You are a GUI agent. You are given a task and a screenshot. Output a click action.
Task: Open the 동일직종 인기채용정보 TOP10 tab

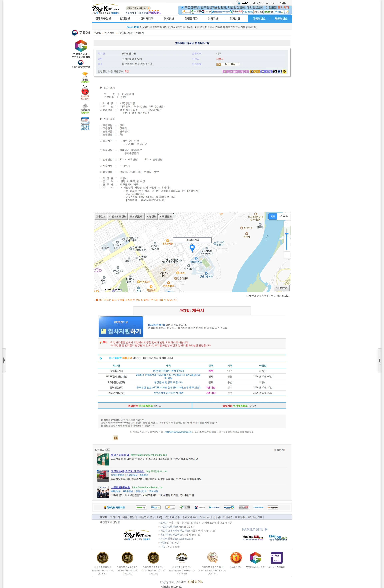point(239,406)
